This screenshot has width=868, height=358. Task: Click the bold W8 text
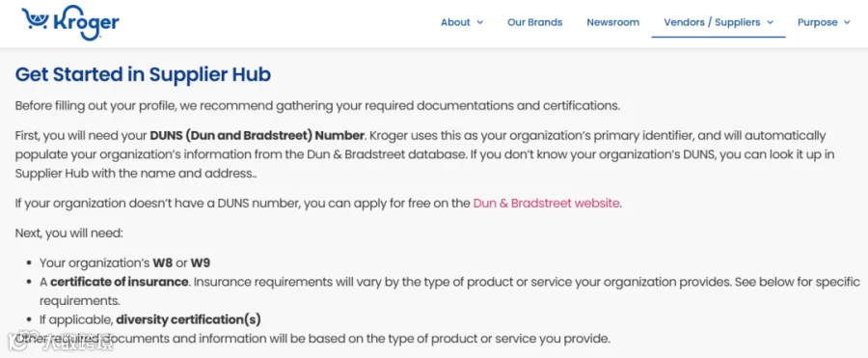tap(163, 262)
